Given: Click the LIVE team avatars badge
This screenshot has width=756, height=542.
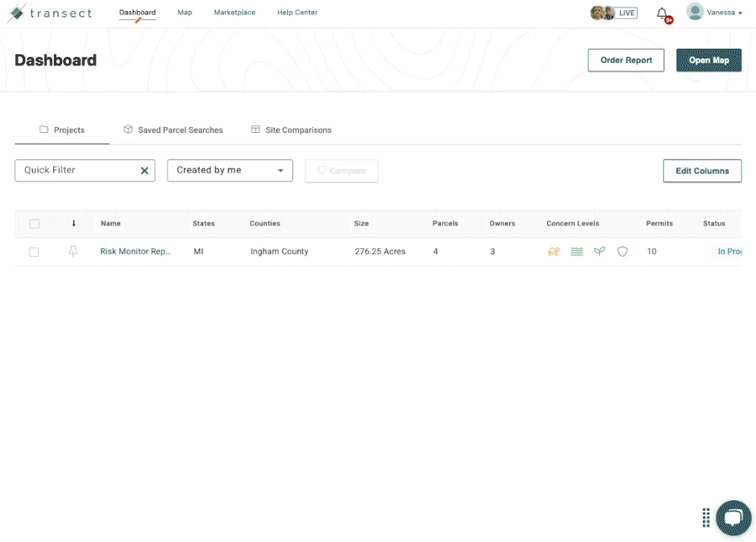Looking at the screenshot, I should (614, 13).
